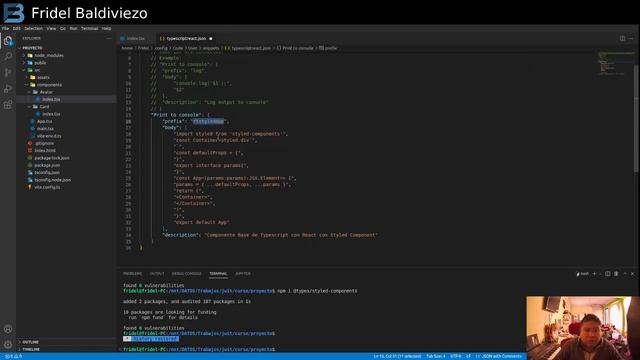Open the Selection menu
The height and width of the screenshot is (360, 640).
pyautogui.click(x=33, y=29)
